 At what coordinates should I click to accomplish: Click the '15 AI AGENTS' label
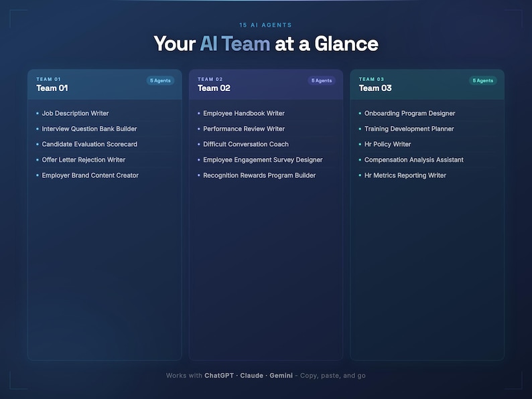(265, 25)
